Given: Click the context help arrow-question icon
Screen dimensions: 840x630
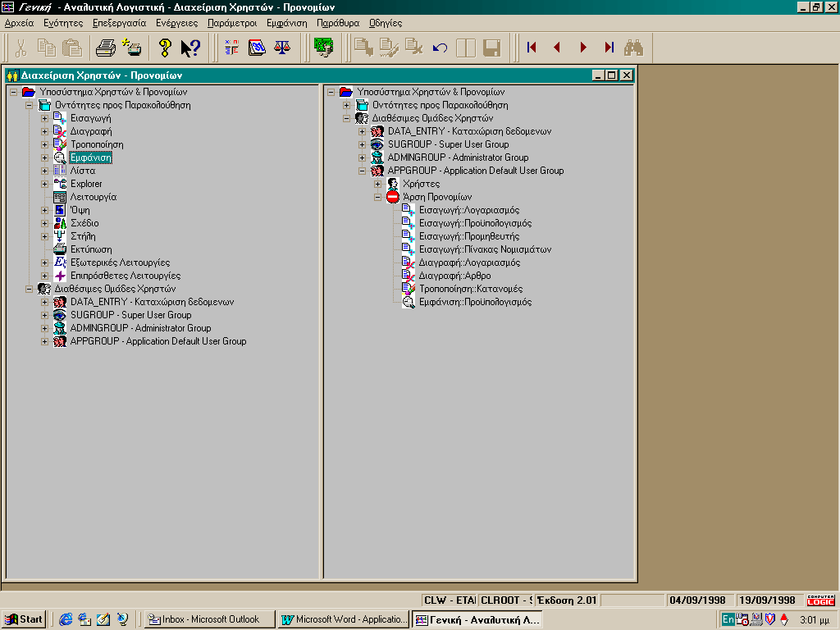Looking at the screenshot, I should pyautogui.click(x=190, y=48).
